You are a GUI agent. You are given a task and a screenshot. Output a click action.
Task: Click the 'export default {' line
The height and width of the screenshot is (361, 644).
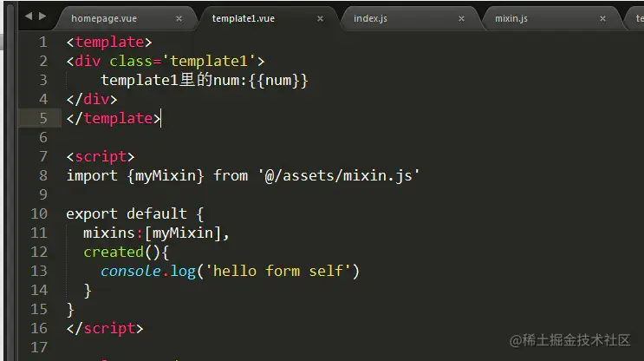(x=134, y=213)
